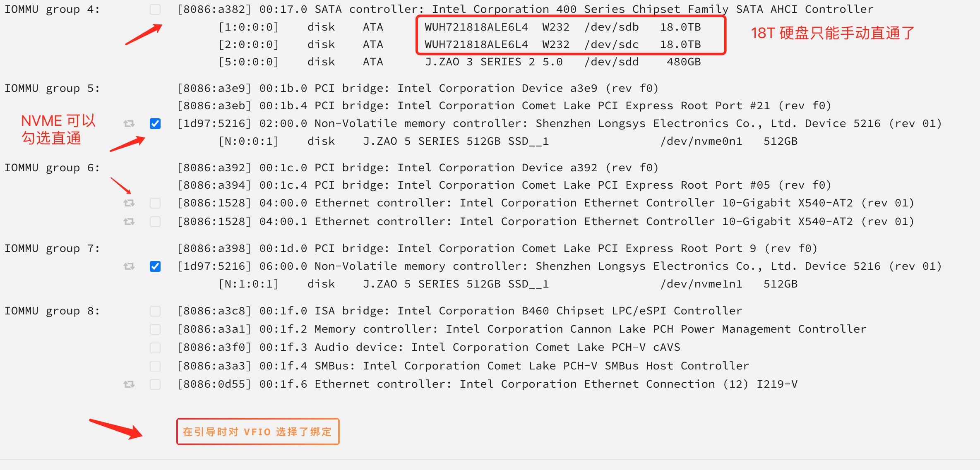
Task: Click the reset icon next to Ethernet controller 04:00.1
Action: pyautogui.click(x=129, y=221)
